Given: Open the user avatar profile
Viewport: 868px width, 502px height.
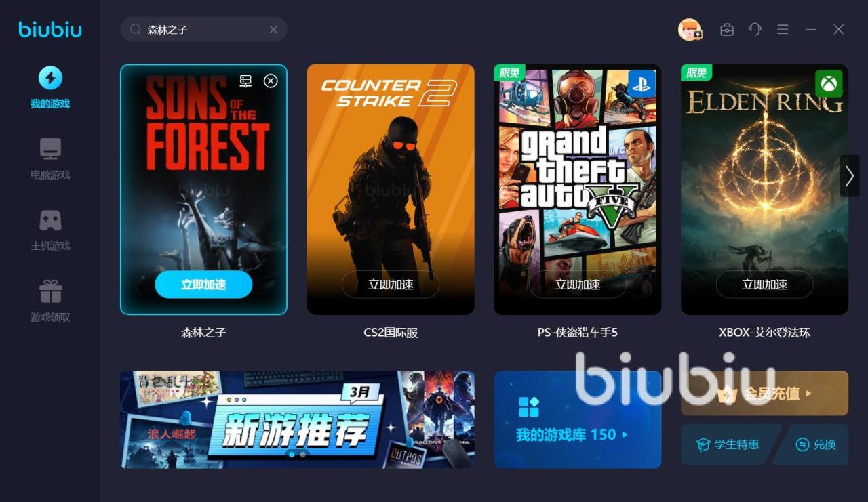Looking at the screenshot, I should 690,29.
